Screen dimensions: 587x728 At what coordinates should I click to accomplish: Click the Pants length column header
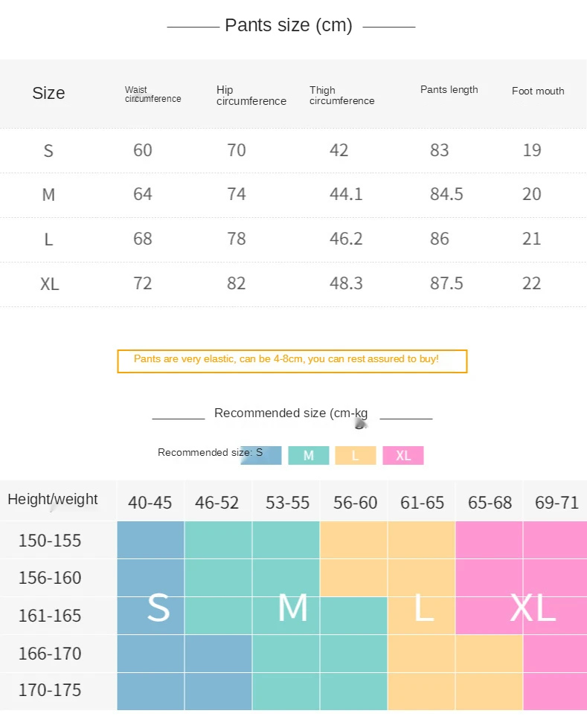coord(449,90)
